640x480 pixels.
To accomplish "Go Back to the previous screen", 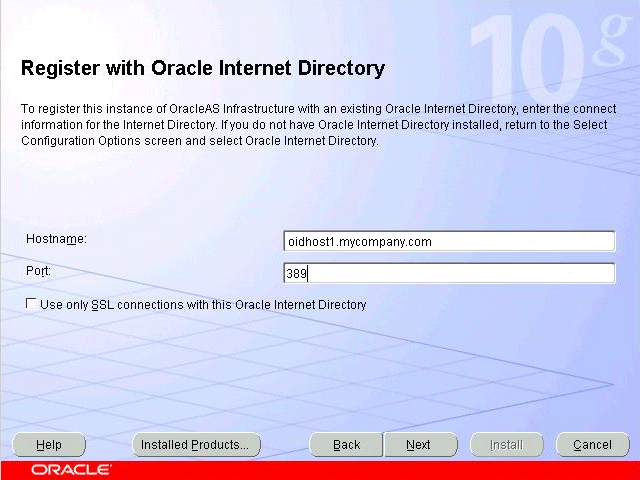I will pos(346,444).
